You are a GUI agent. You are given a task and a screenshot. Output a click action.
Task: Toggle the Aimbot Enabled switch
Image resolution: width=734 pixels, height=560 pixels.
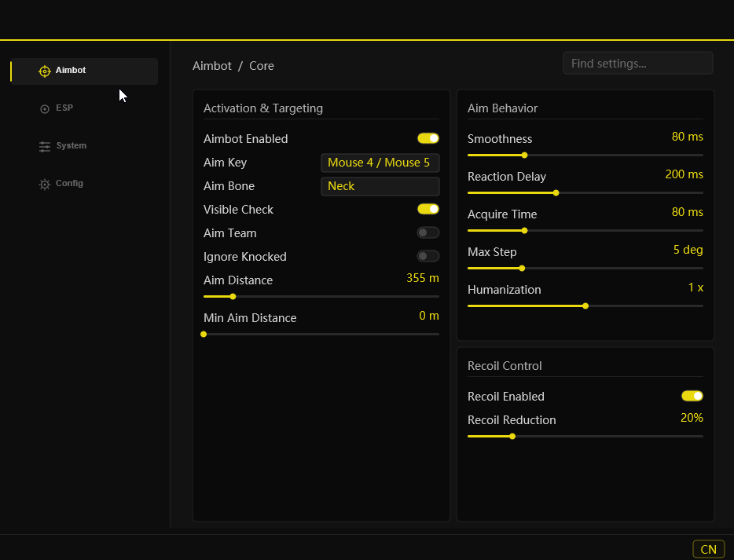tap(428, 138)
